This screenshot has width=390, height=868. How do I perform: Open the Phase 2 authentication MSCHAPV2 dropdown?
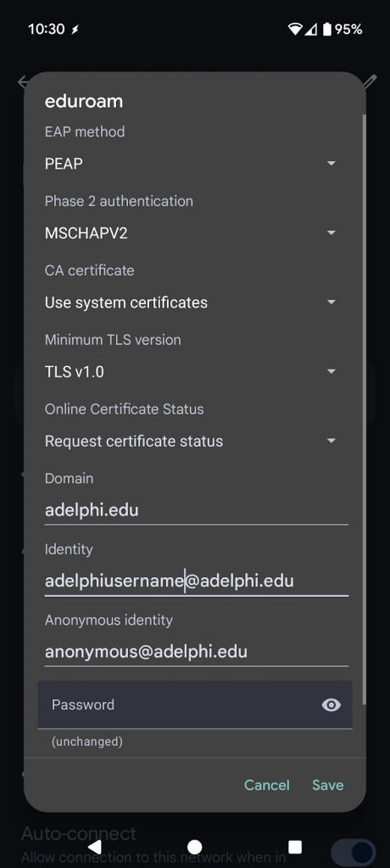tap(191, 233)
